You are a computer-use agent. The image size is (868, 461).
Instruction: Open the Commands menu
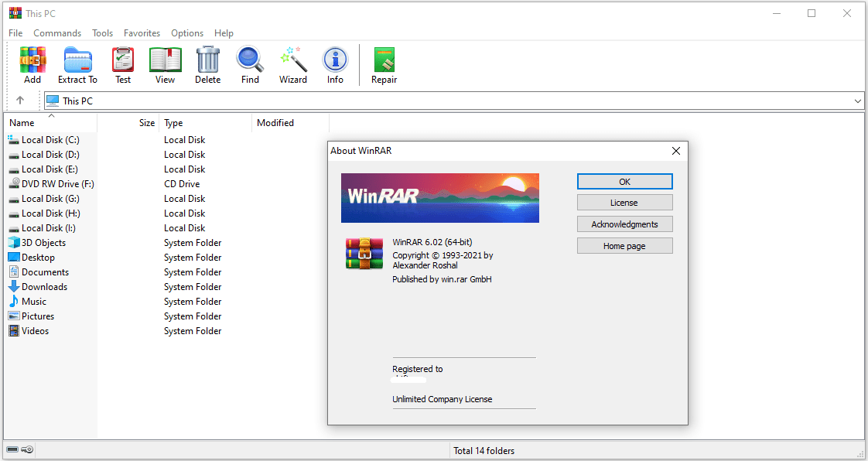[57, 33]
